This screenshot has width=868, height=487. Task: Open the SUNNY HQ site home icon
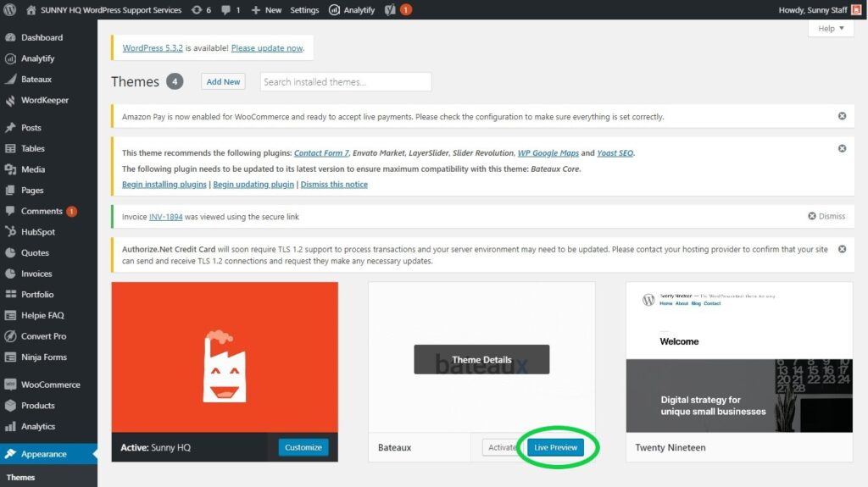pyautogui.click(x=31, y=10)
